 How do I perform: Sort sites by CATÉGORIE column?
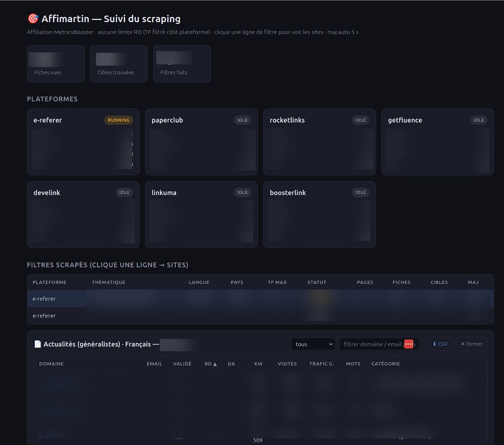point(385,364)
